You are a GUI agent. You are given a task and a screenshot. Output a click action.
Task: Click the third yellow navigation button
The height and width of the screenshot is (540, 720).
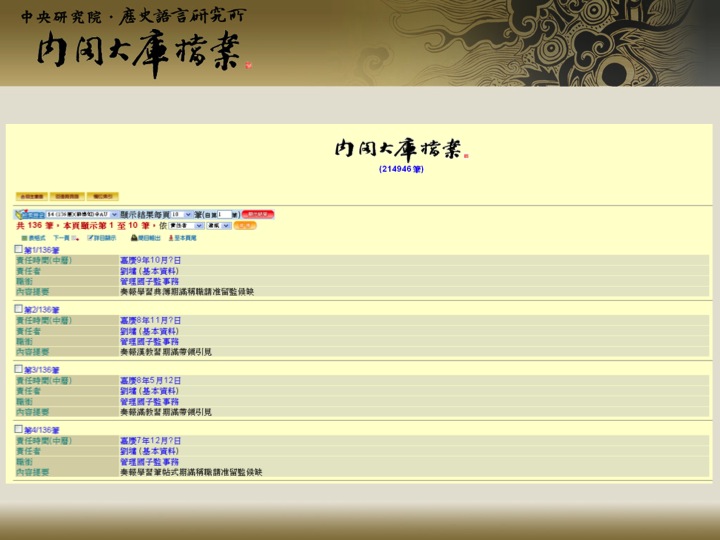(103, 197)
